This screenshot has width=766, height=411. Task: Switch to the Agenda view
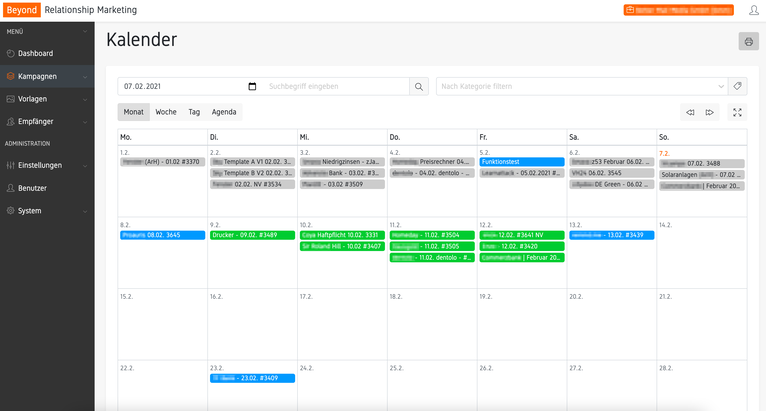pos(224,112)
